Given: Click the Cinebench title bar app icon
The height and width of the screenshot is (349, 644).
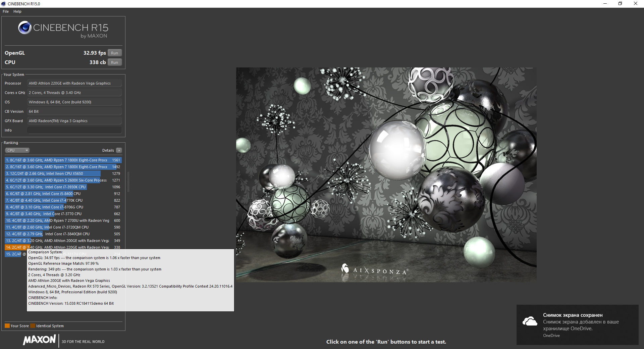Looking at the screenshot, I should 4,4.
